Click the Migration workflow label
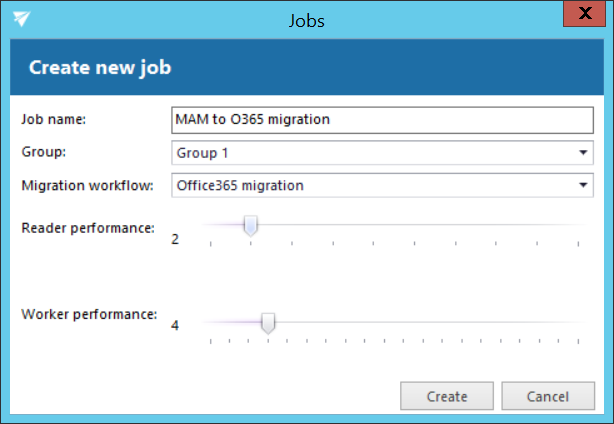 [85, 185]
